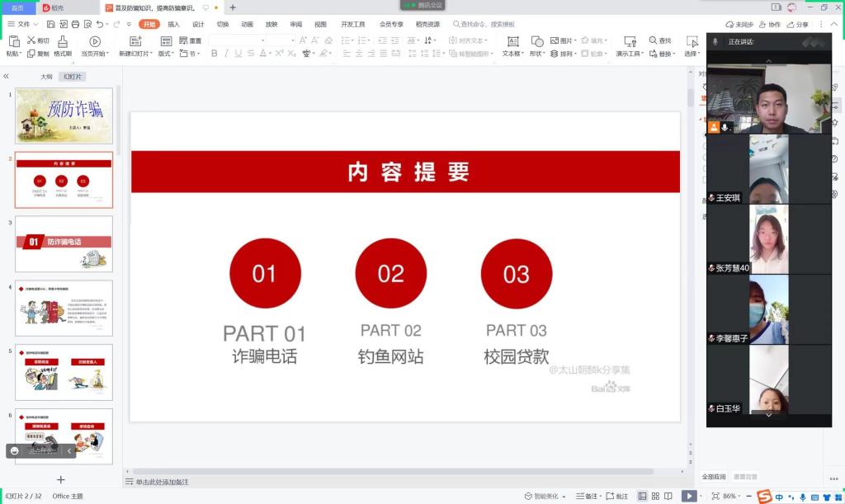The width and height of the screenshot is (845, 504).
Task: Toggle Bold formatting
Action: (215, 54)
